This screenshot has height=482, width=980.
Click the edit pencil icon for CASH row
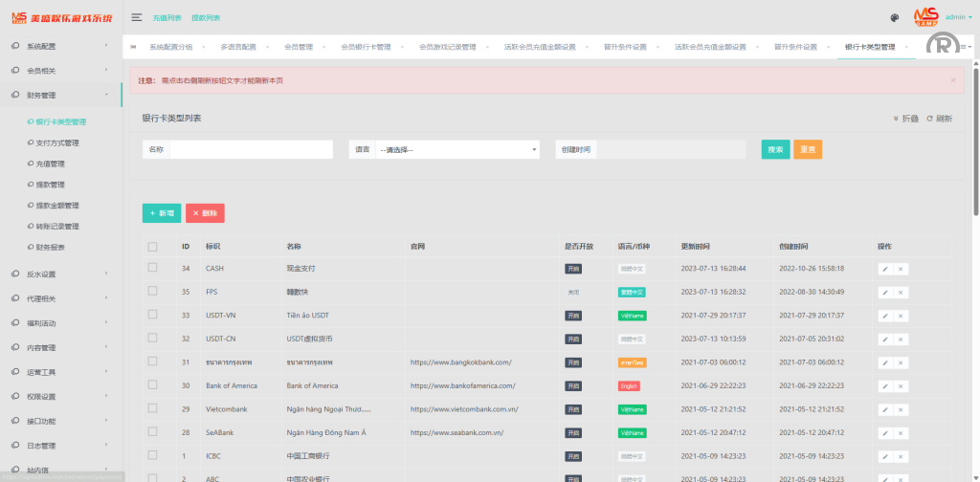(884, 269)
